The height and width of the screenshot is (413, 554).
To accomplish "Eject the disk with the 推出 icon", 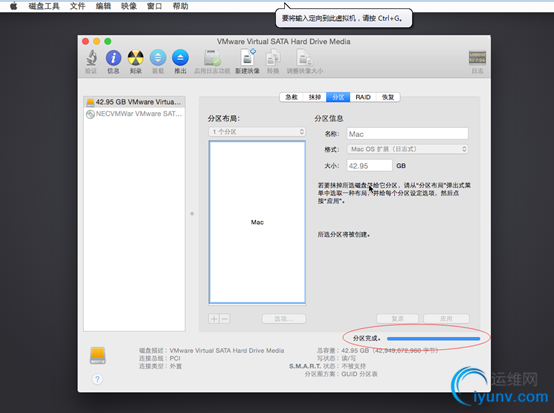I will [x=180, y=58].
